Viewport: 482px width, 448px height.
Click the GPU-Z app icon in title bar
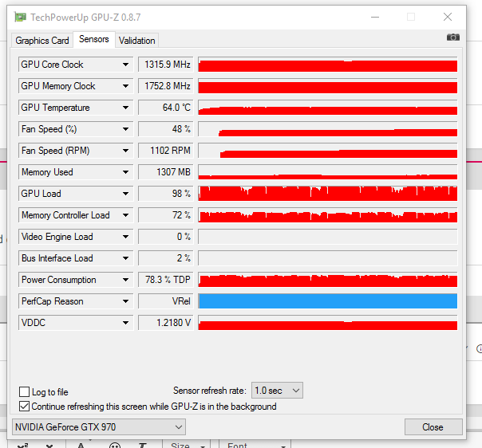(20, 18)
